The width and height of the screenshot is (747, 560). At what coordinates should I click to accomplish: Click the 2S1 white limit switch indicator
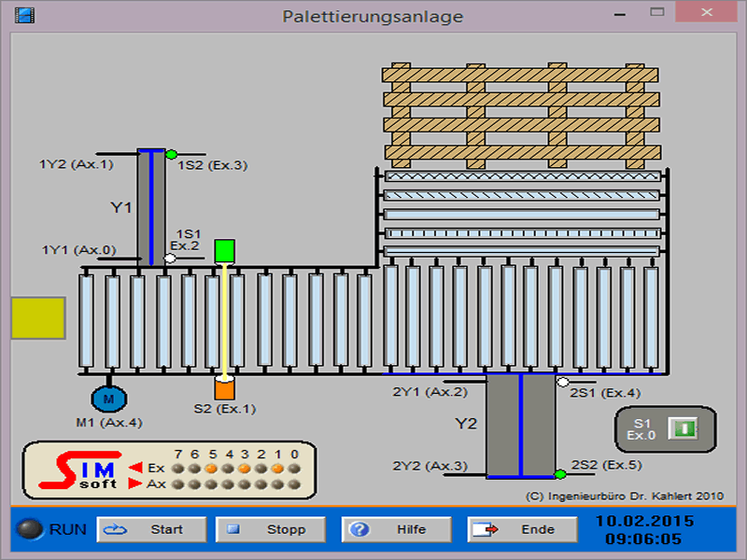pos(562,382)
